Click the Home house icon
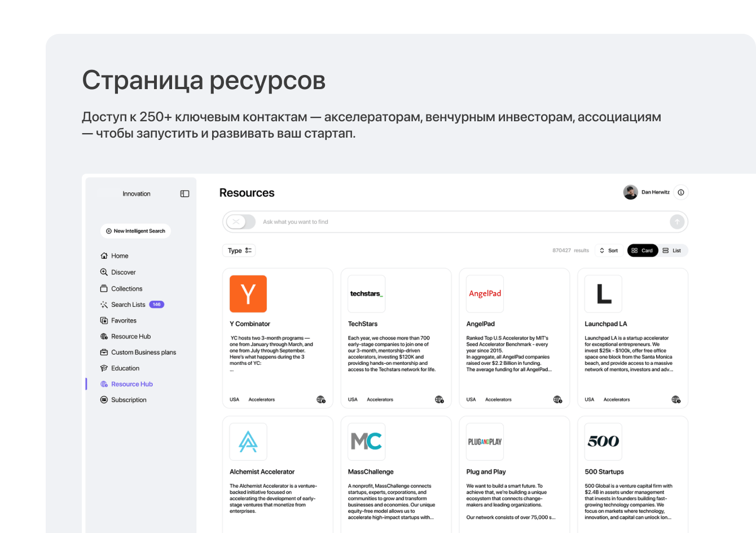The width and height of the screenshot is (756, 533). (x=104, y=256)
